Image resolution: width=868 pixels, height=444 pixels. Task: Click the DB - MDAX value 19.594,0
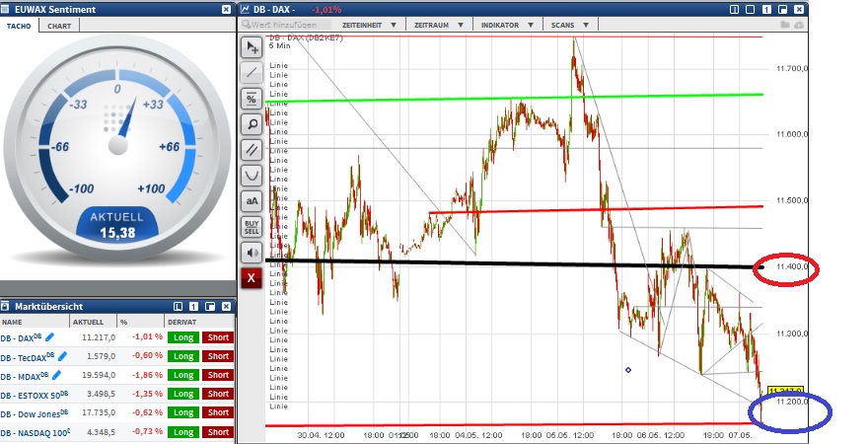99,375
